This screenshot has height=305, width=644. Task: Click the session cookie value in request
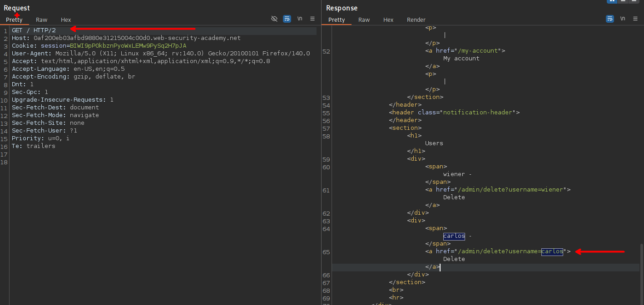pyautogui.click(x=128, y=46)
